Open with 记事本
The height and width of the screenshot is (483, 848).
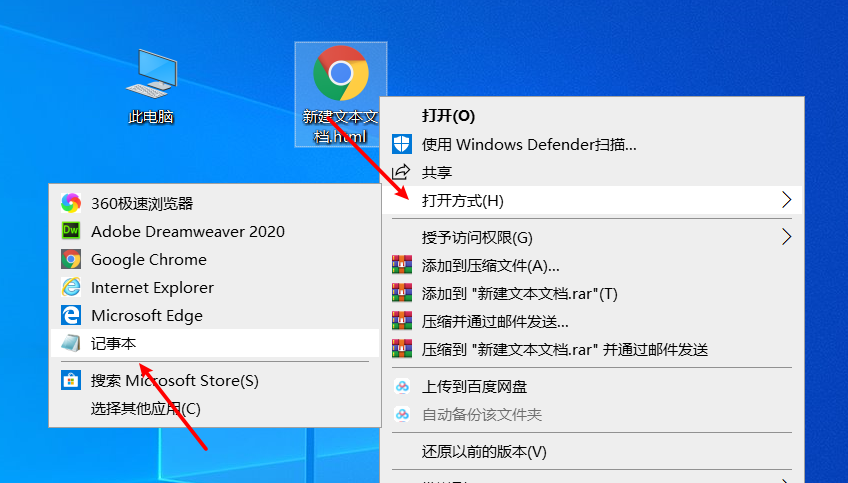215,343
